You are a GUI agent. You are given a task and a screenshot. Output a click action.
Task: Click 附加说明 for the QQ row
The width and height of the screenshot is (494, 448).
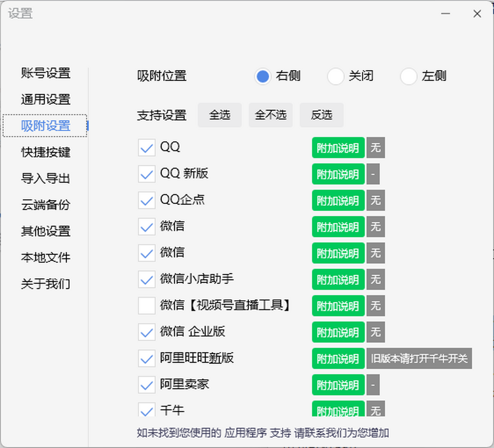338,148
